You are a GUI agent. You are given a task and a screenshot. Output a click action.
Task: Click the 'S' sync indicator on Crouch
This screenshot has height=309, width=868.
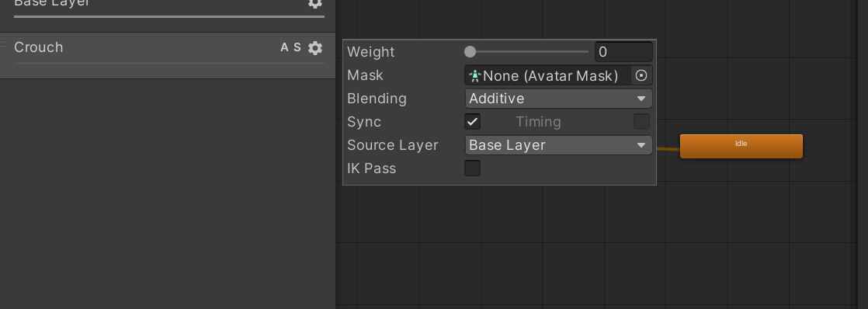(x=297, y=47)
